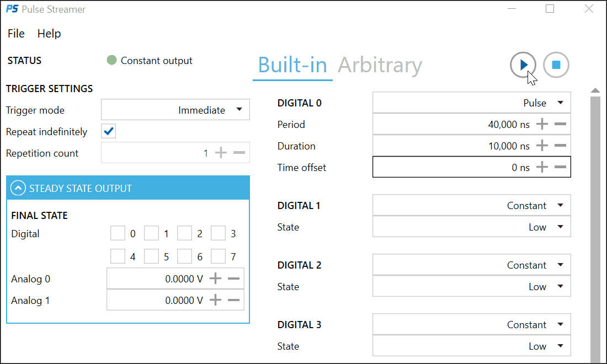Increase Analog 0 voltage with plus icon
607x364 pixels.
215,279
